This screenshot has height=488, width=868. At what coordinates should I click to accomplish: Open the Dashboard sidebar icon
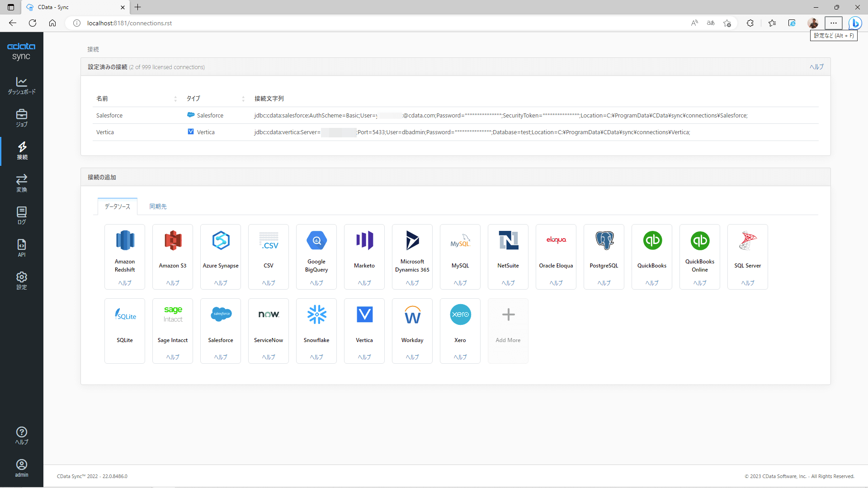(x=21, y=85)
